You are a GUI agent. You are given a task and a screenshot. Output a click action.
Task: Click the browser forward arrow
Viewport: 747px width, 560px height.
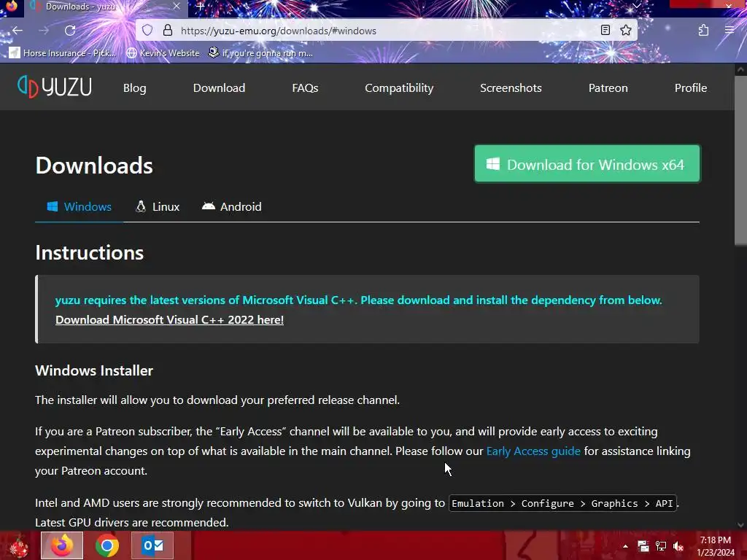(44, 31)
